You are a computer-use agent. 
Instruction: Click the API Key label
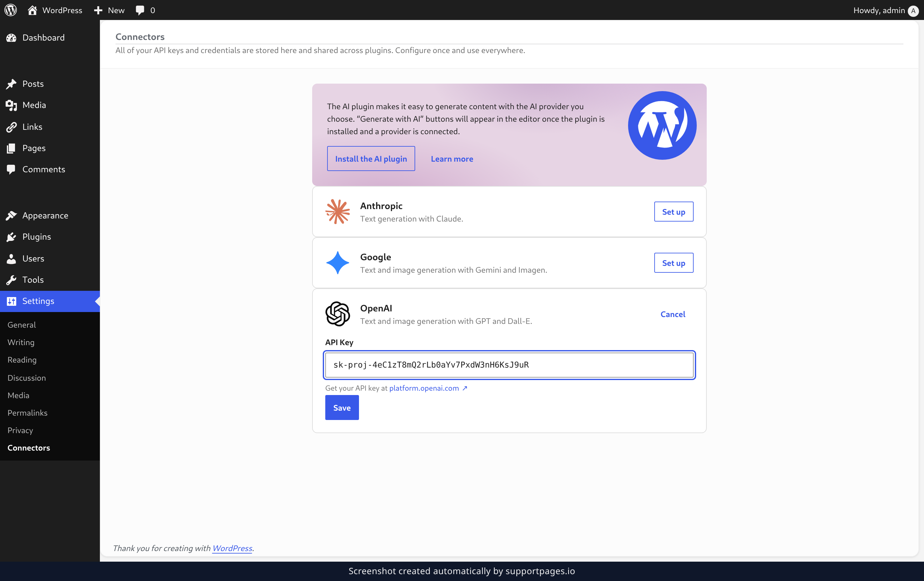click(339, 342)
